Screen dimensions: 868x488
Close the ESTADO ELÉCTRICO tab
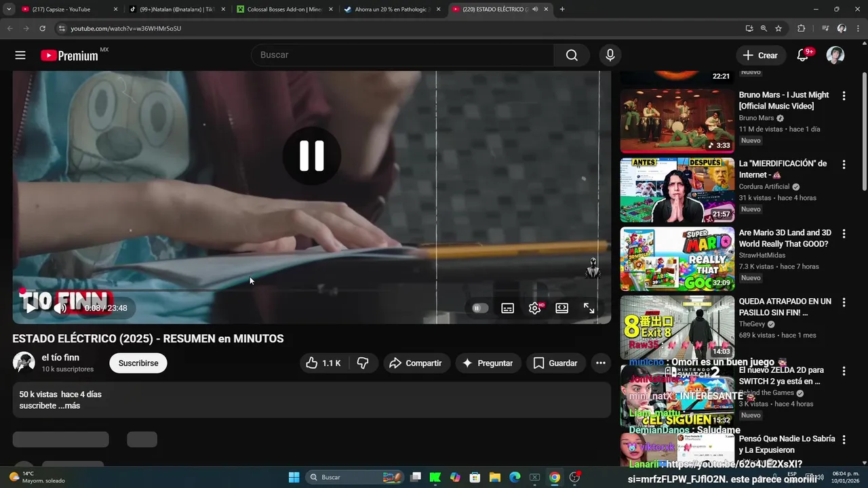point(547,9)
